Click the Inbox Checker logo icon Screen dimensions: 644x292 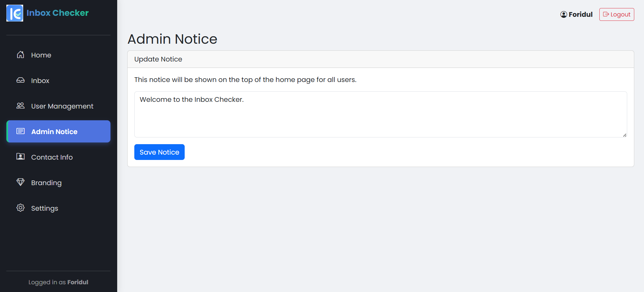pyautogui.click(x=14, y=13)
